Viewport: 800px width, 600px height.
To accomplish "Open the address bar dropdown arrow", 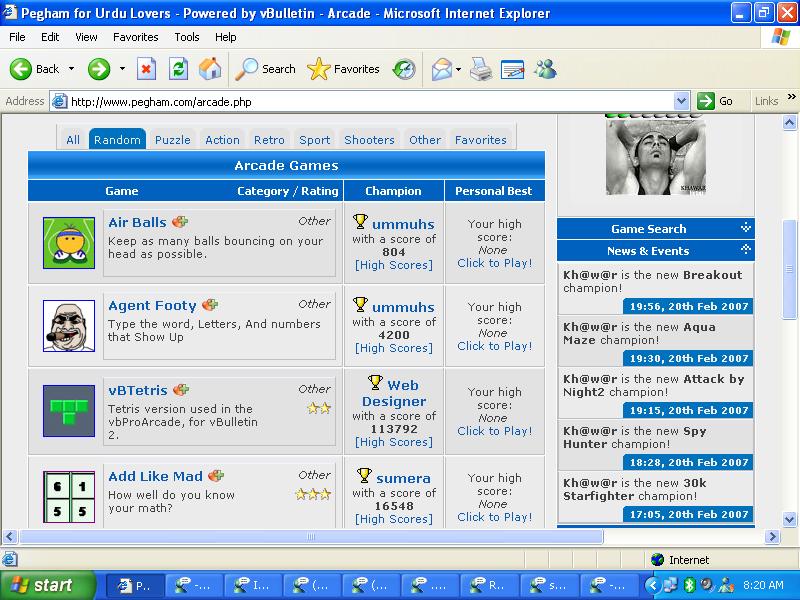I will pyautogui.click(x=682, y=101).
